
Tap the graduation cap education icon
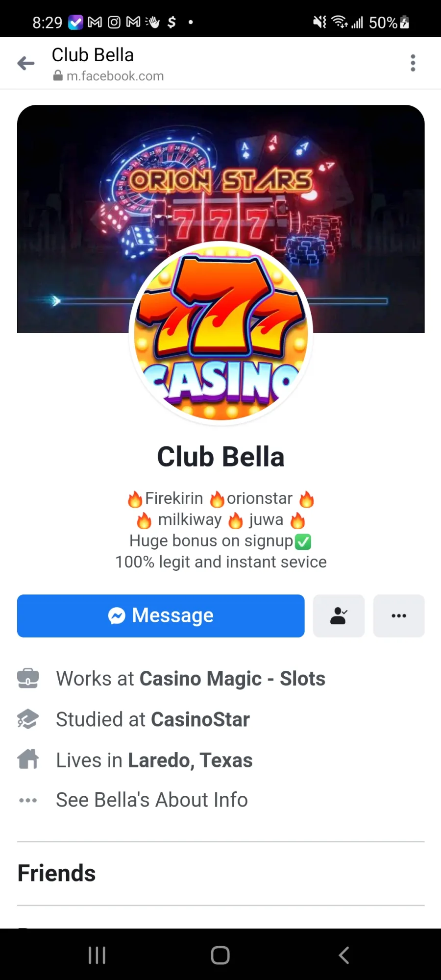tap(28, 719)
